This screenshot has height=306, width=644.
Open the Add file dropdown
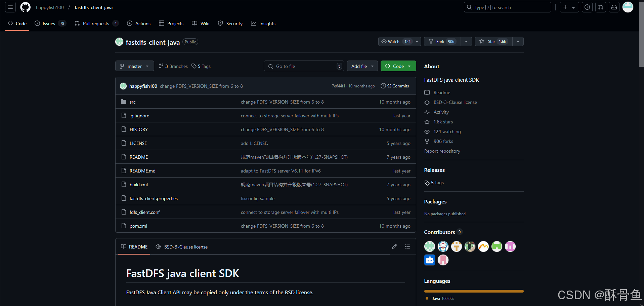[362, 66]
